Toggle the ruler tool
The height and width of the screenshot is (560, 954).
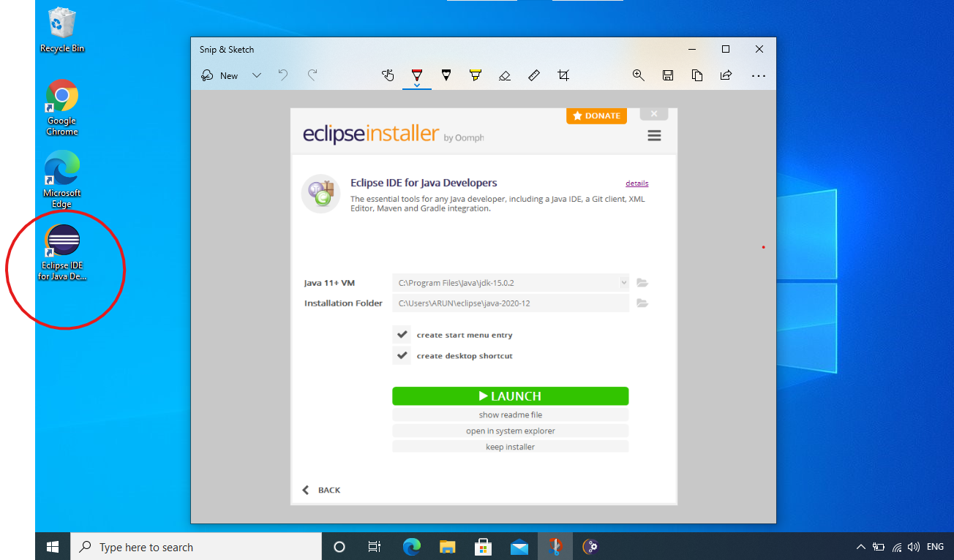point(533,74)
